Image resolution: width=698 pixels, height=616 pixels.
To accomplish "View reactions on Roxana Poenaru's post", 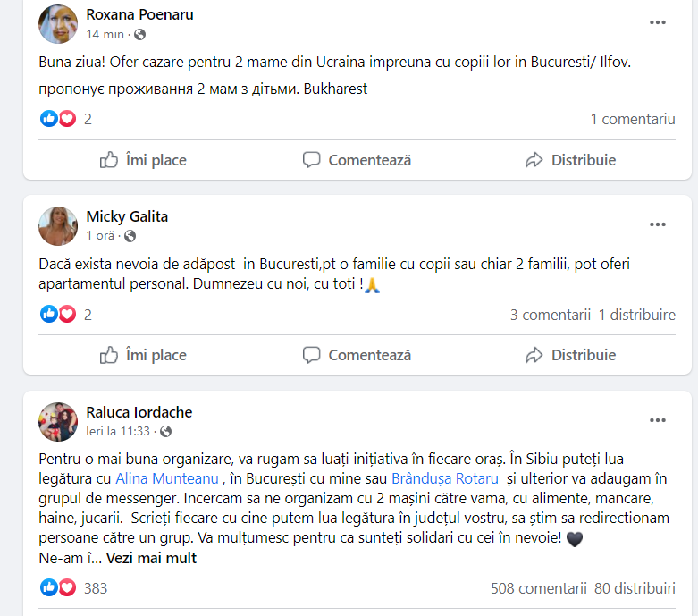I will (x=66, y=119).
